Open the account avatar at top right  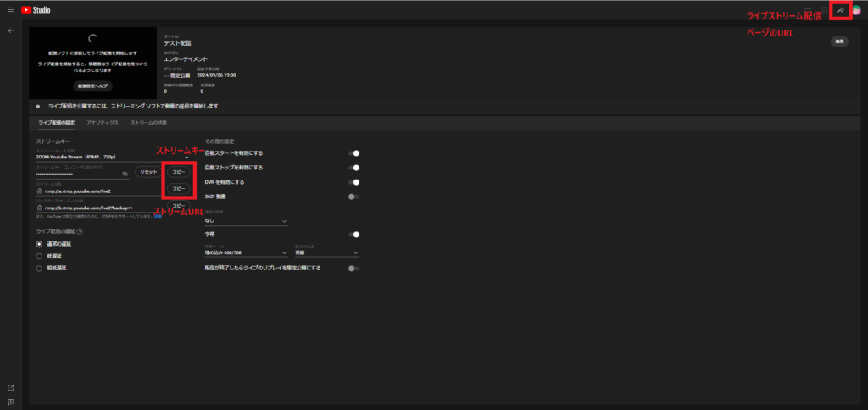coord(856,10)
